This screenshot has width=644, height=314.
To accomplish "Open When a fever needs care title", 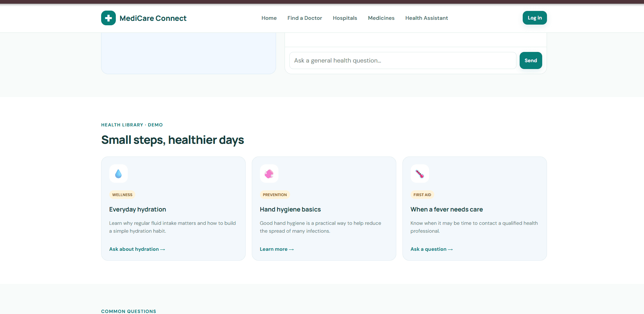I will (x=447, y=209).
